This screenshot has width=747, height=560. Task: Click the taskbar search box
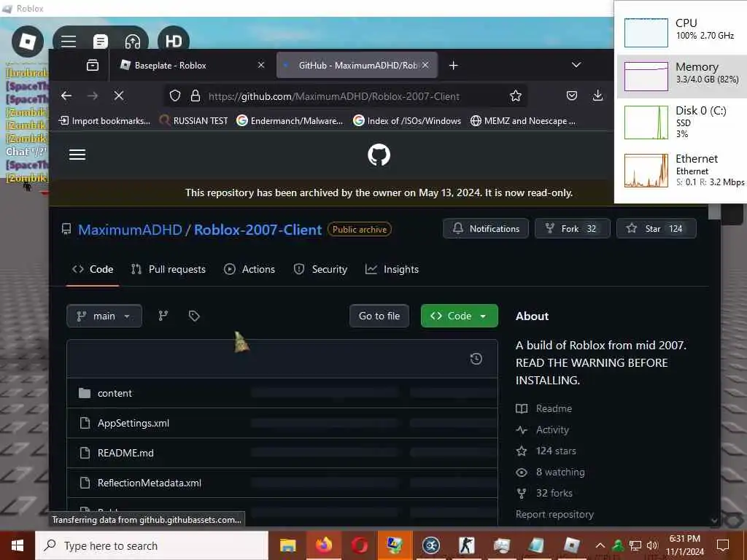152,545
